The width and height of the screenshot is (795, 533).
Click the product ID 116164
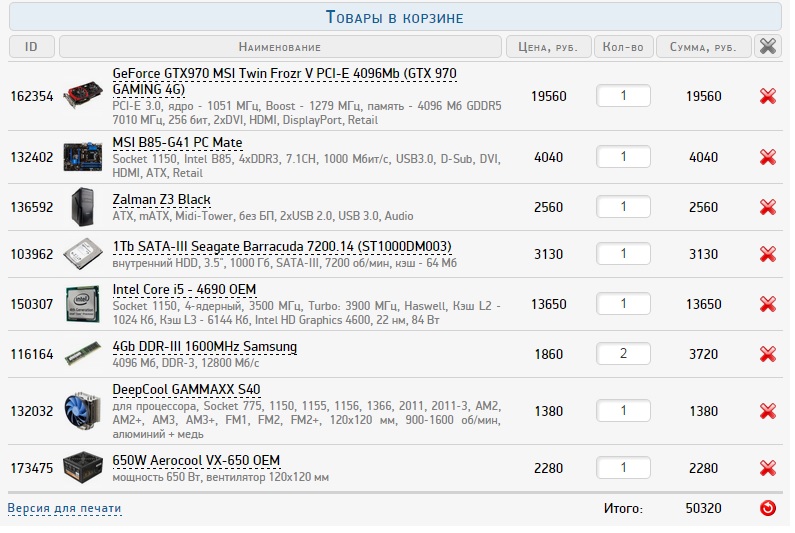point(32,354)
